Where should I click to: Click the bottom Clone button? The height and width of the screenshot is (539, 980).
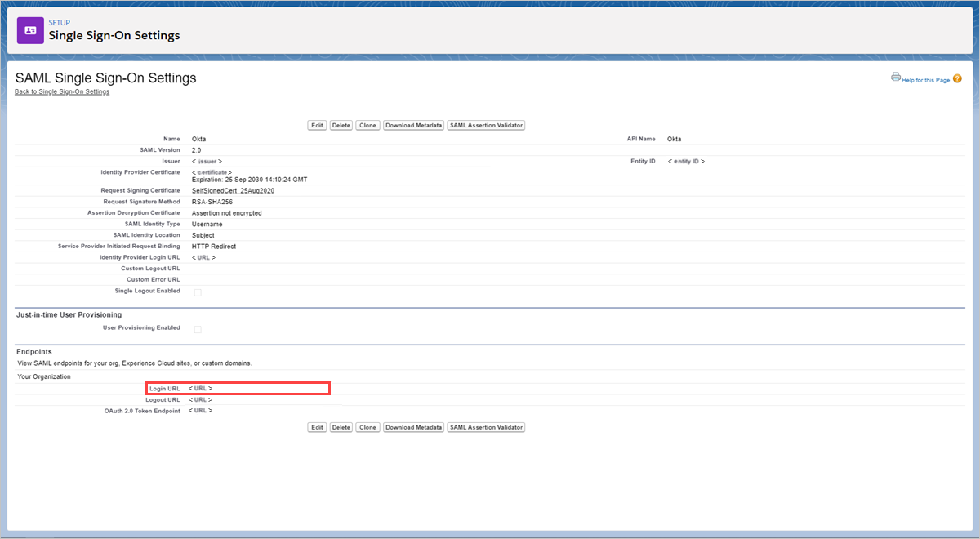point(367,426)
